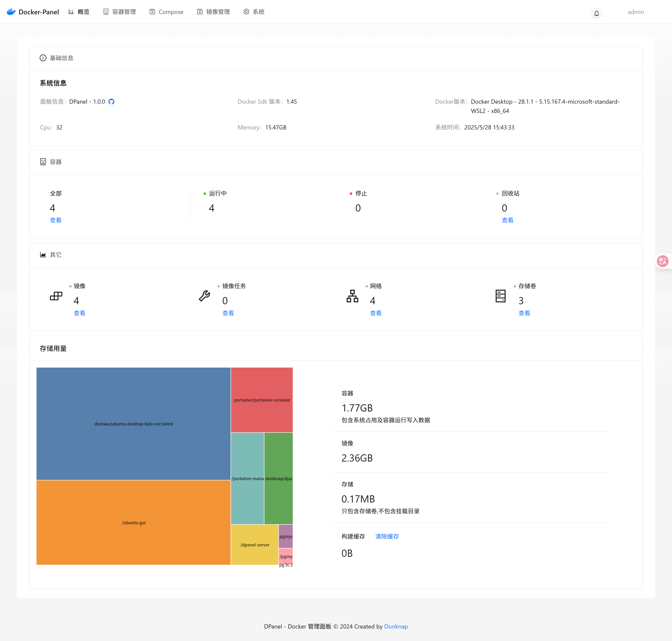Select the teal /portainer-mana treemap block
The width and height of the screenshot is (672, 641).
(248, 478)
